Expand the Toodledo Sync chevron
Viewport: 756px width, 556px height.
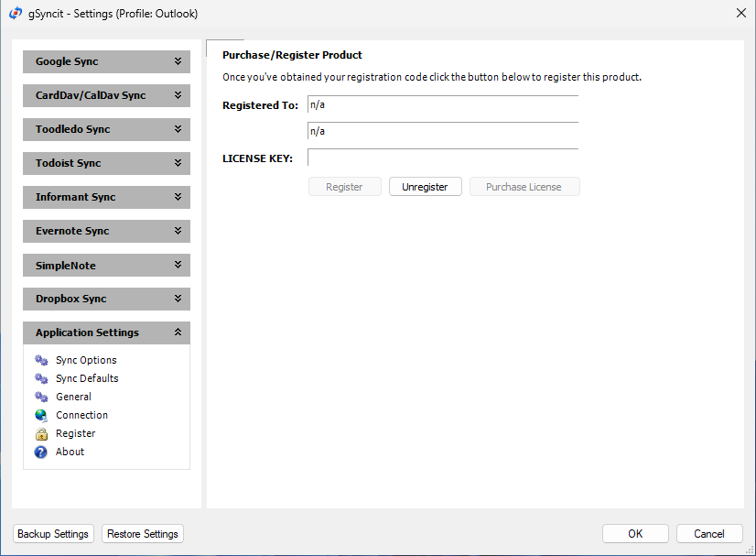click(x=178, y=129)
